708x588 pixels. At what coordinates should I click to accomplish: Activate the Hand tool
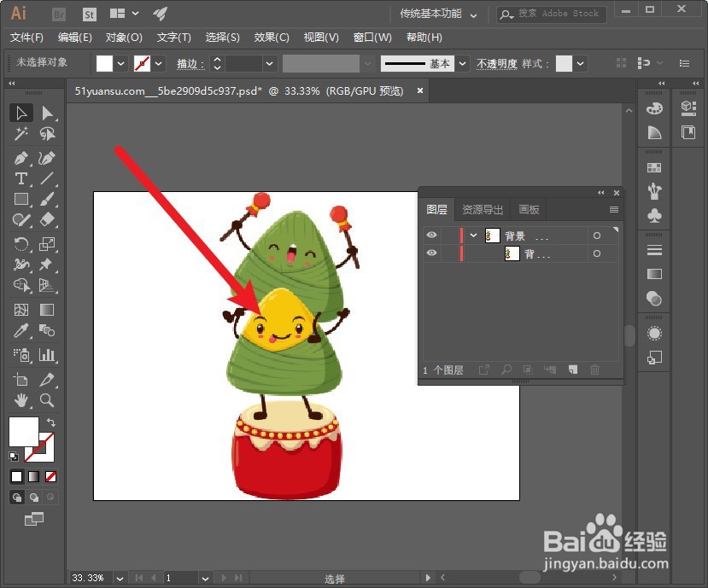pyautogui.click(x=20, y=400)
